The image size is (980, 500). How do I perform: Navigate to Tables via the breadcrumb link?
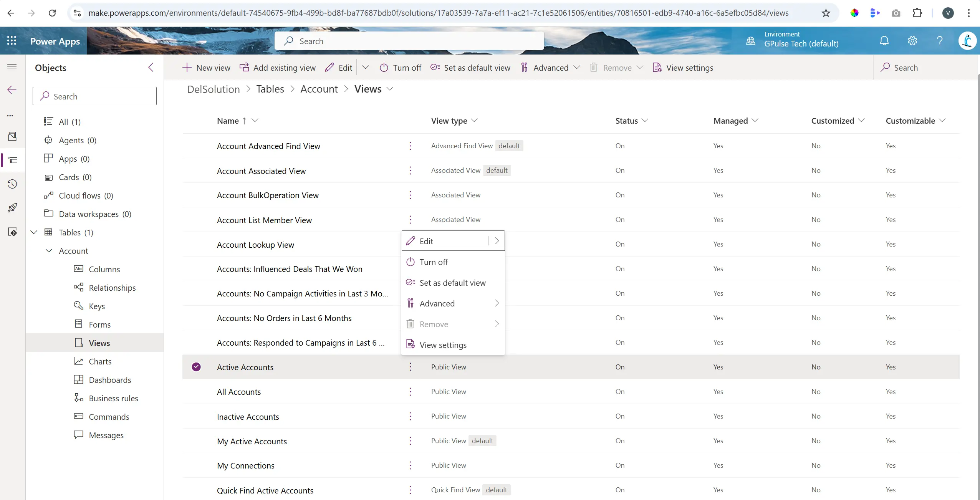[270, 89]
